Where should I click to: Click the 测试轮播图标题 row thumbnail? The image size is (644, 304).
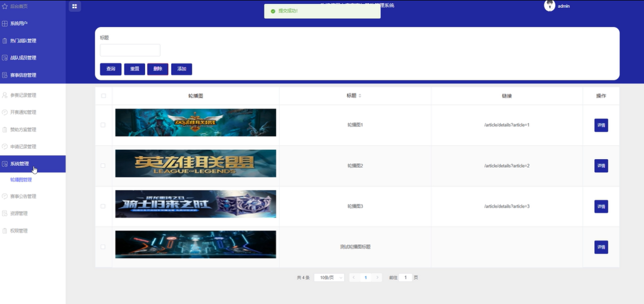click(x=195, y=244)
